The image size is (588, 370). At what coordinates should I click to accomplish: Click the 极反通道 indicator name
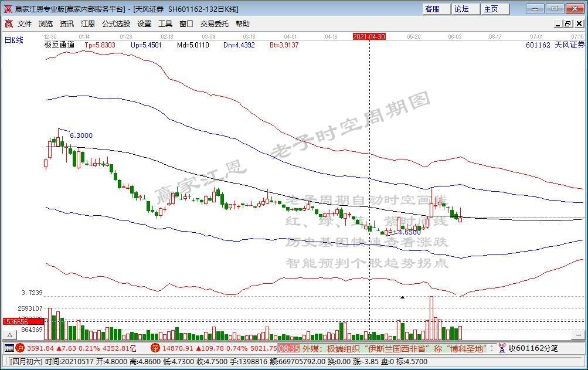[x=59, y=45]
